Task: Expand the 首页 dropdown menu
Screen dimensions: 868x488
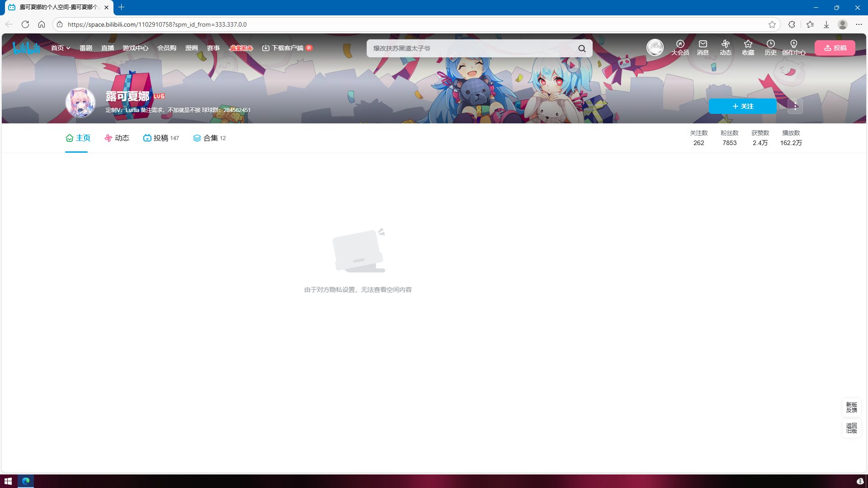Action: coord(61,48)
